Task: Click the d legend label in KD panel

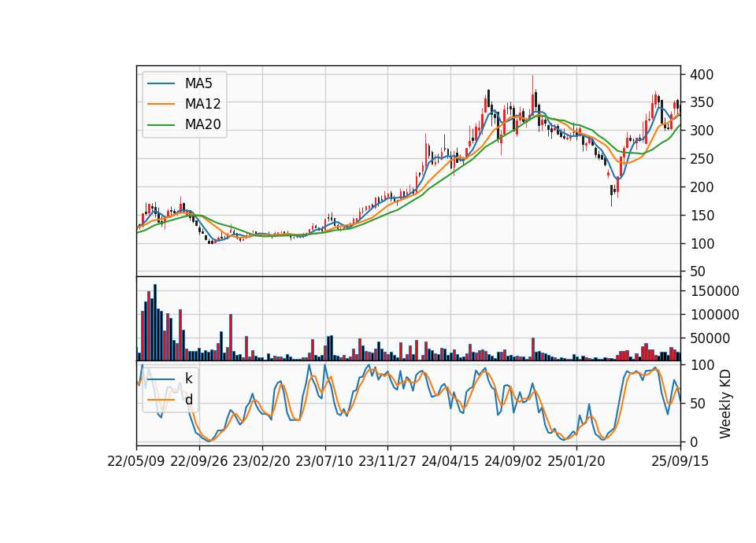Action: [188, 400]
